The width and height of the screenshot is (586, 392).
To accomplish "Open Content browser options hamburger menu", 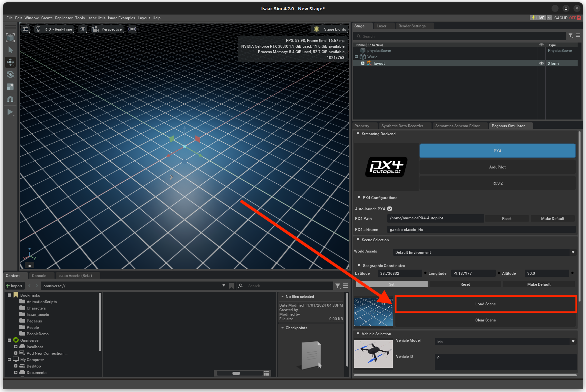I will 345,286.
